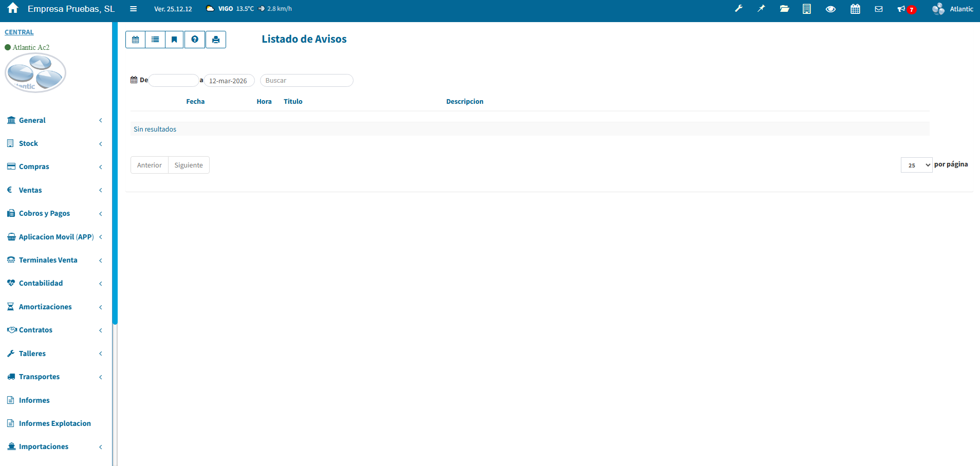Click the pushpin icon in the top bar
This screenshot has height=466, width=980.
[761, 9]
